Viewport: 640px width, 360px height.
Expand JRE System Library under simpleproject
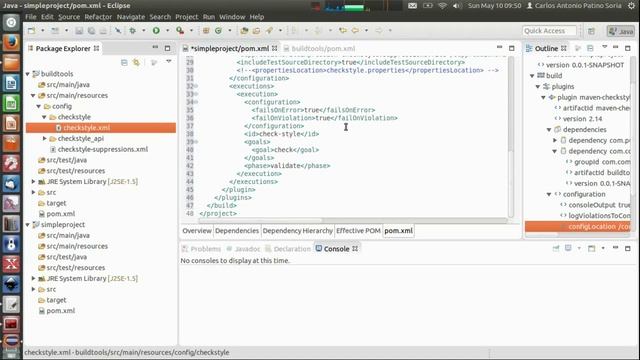click(x=33, y=278)
